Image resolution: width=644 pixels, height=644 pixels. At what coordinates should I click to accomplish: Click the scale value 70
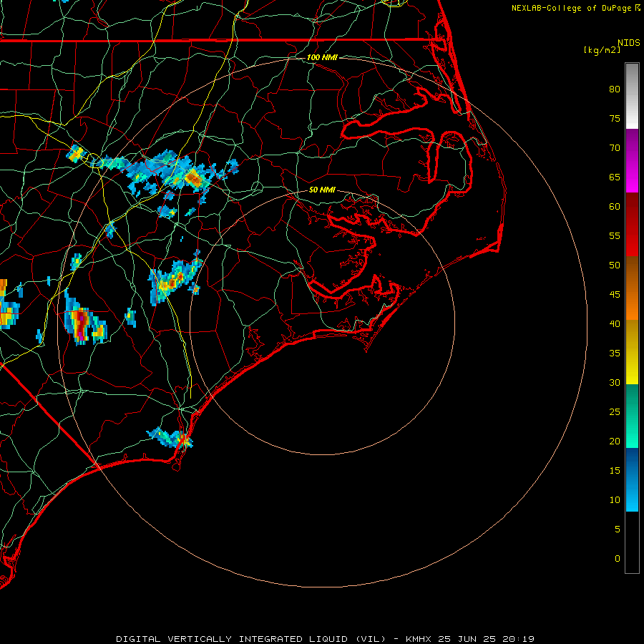point(615,148)
